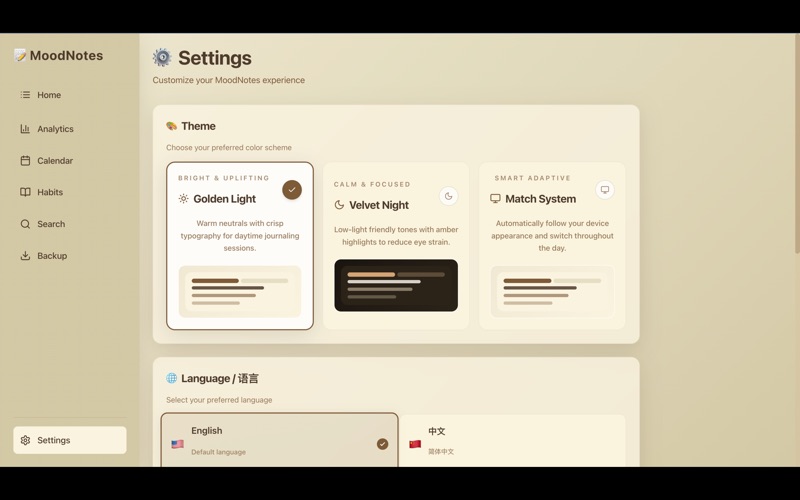
Task: Click the 'CALM & FOCUSED' label
Action: [x=372, y=184]
